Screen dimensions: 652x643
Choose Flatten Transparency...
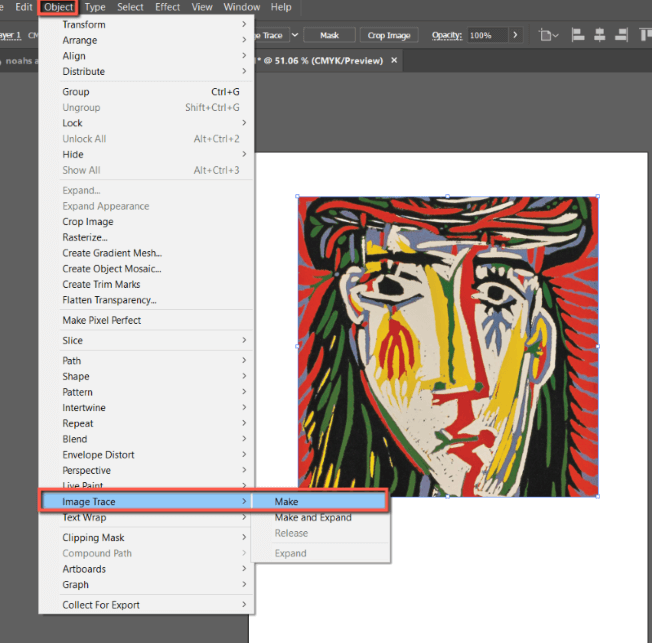(146, 300)
